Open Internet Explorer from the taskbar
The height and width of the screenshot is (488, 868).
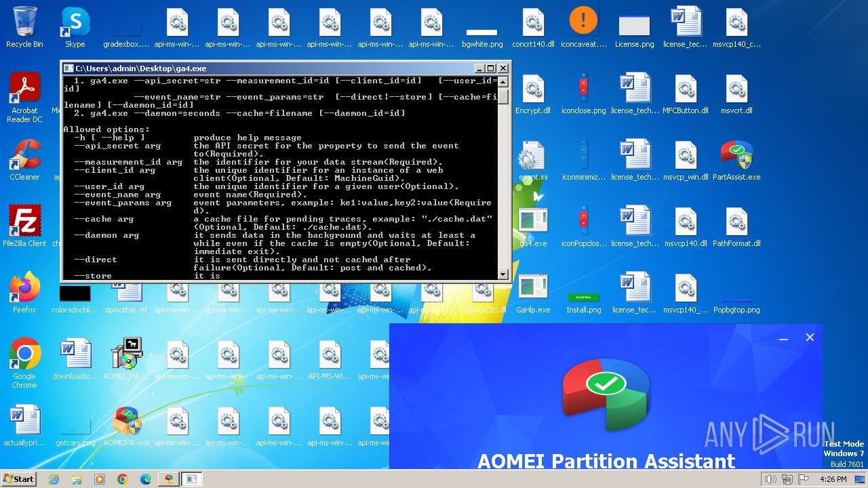tap(54, 479)
